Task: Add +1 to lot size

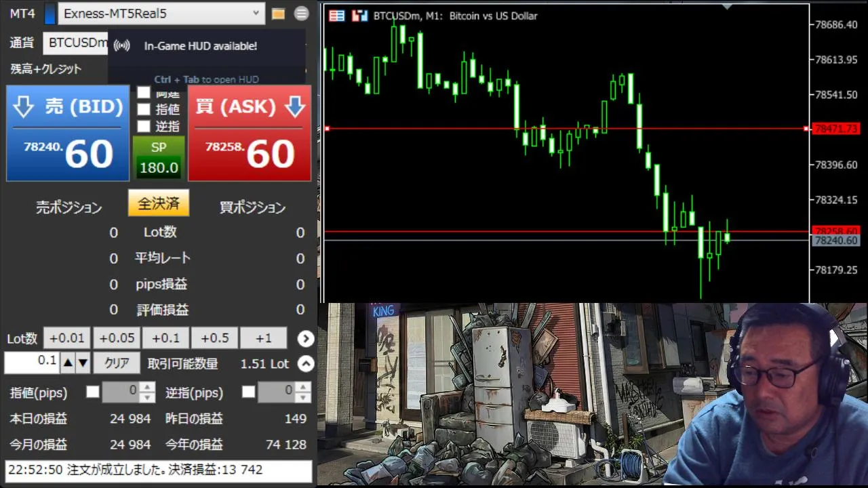Action: [x=264, y=338]
